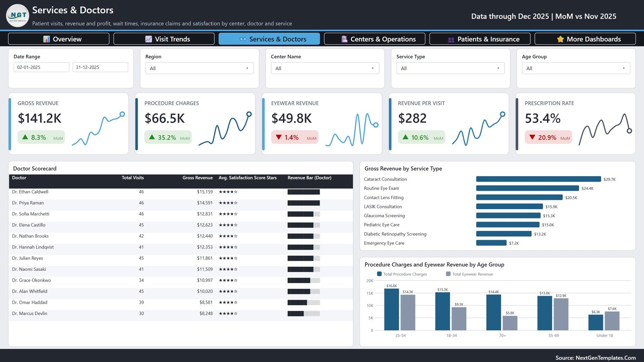Viewport: 644px width, 362px height.
Task: Click the Gross Revenue sparkline
Action: (x=98, y=129)
